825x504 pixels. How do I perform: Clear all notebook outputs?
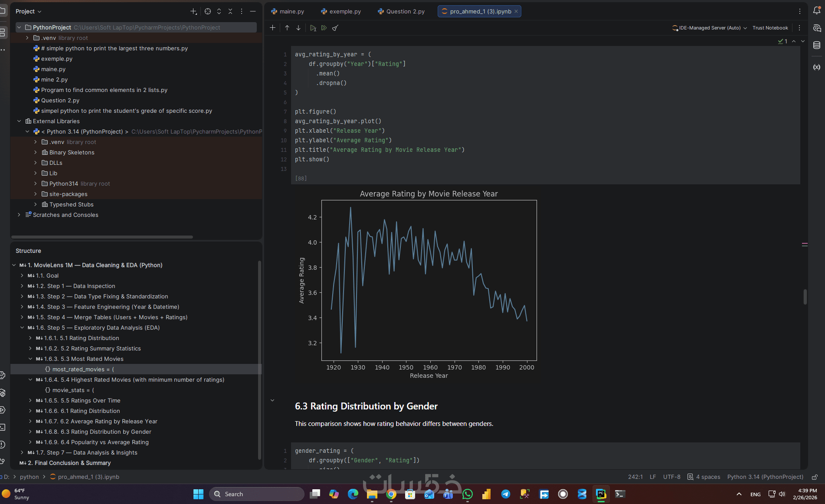pyautogui.click(x=335, y=28)
